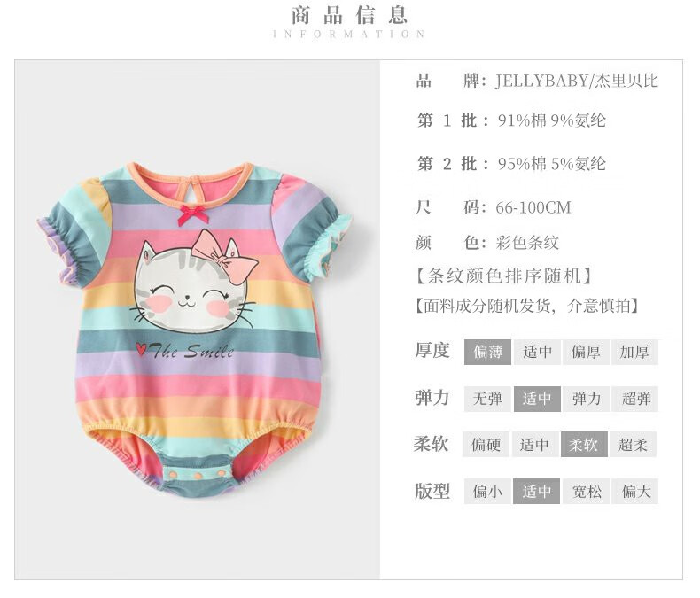Click the red bow on collar
This screenshot has height=598, width=700.
coord(193,215)
